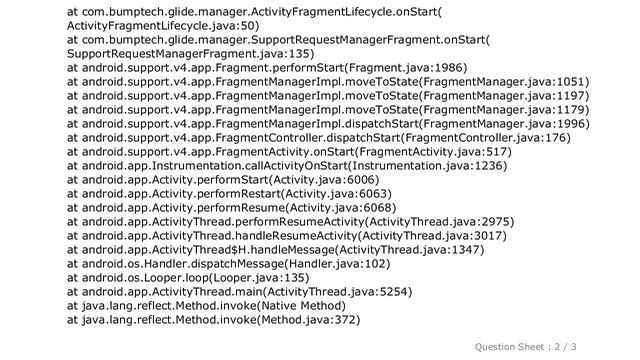Click the Activity.performStart line
Viewport: 640px width, 360px height.
pos(223,180)
